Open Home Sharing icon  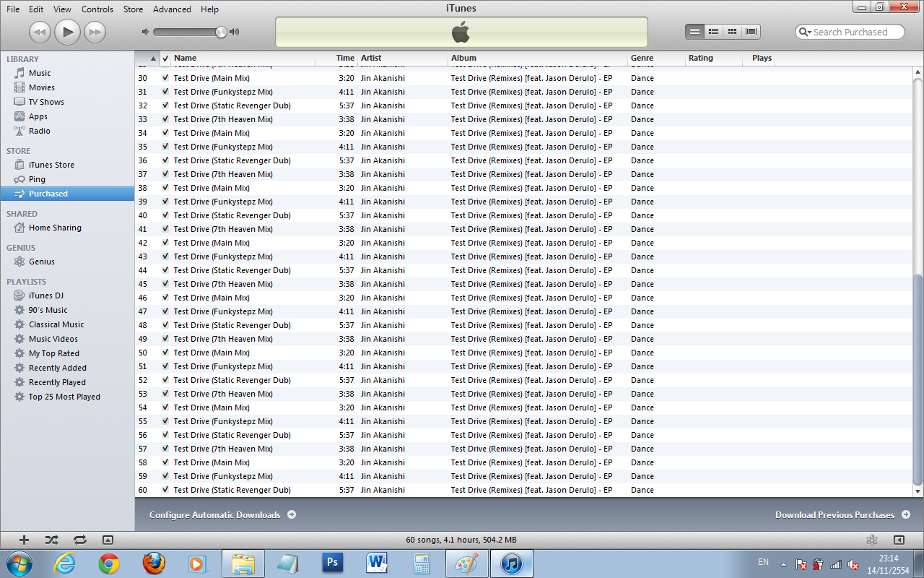(19, 228)
